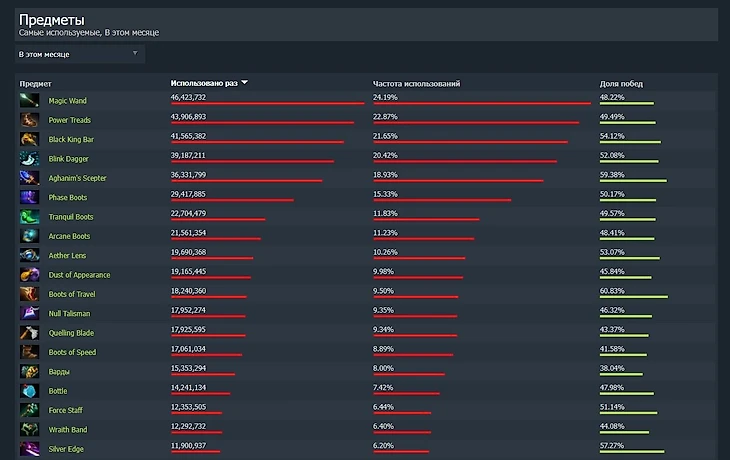Open the Arcane Boots item link
This screenshot has width=730, height=460.
tap(69, 236)
